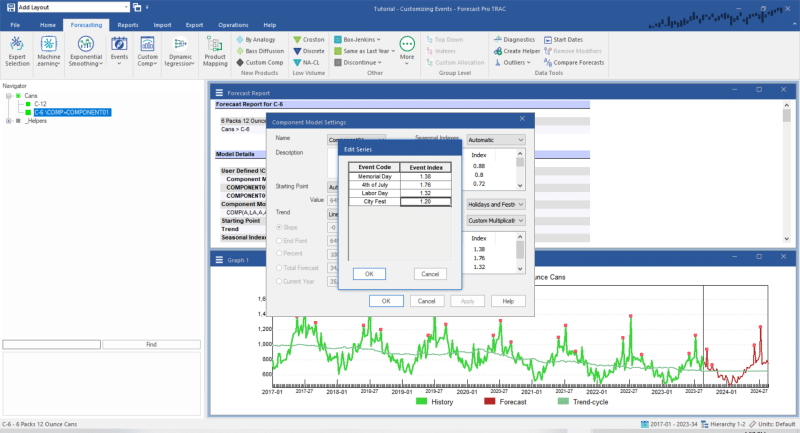Choose the Croston low volume model
This screenshot has width=800, height=433.
309,39
